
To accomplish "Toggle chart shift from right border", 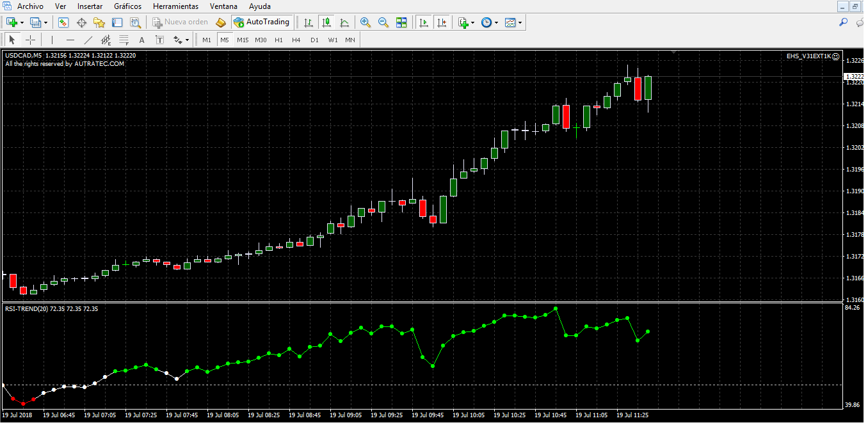I will pos(442,22).
